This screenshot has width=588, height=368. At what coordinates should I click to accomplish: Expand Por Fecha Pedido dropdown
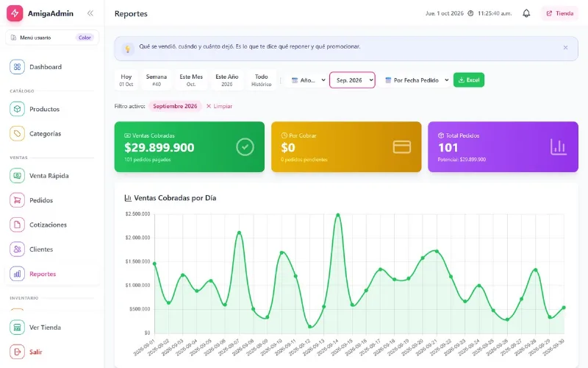(x=416, y=80)
